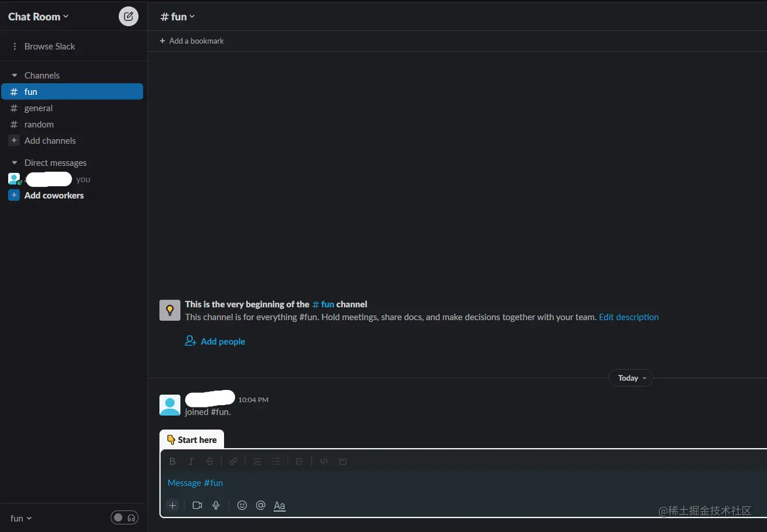Toggle italic formatting
The image size is (767, 532).
pos(191,462)
